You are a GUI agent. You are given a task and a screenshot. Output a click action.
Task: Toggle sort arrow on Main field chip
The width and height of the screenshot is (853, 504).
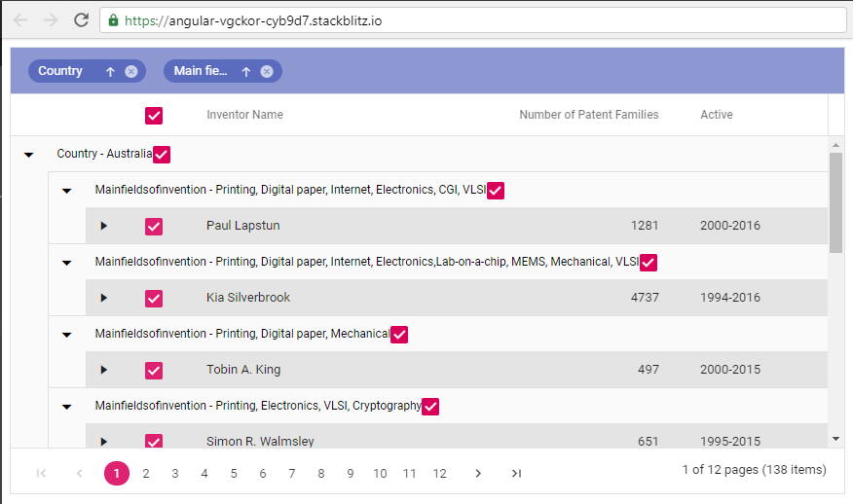click(x=246, y=71)
